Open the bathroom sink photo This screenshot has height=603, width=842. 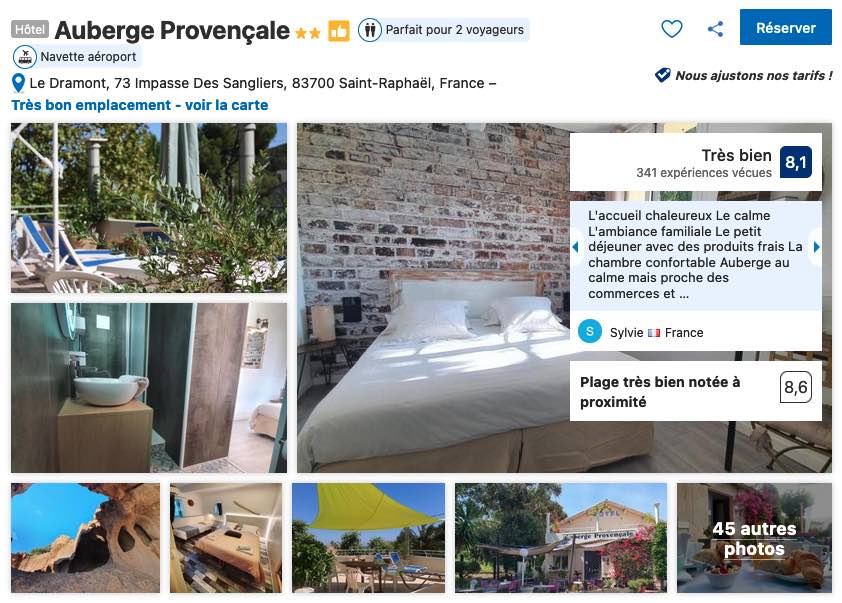point(149,388)
